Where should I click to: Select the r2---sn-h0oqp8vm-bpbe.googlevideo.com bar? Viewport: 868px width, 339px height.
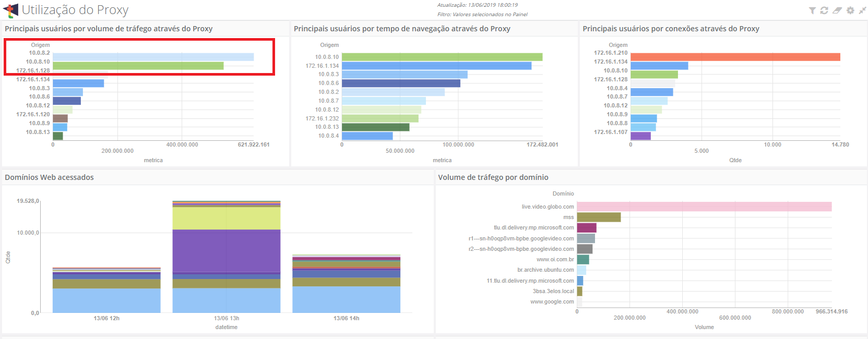(585, 249)
